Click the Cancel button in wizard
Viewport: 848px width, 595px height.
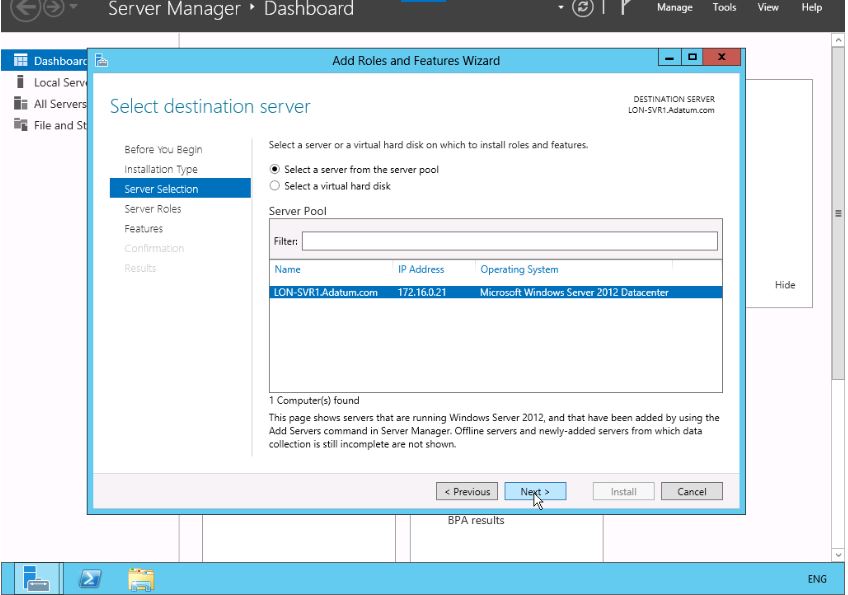click(692, 492)
